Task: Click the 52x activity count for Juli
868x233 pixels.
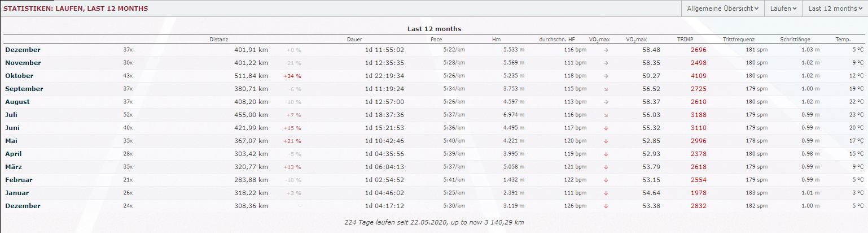Action: coord(128,115)
